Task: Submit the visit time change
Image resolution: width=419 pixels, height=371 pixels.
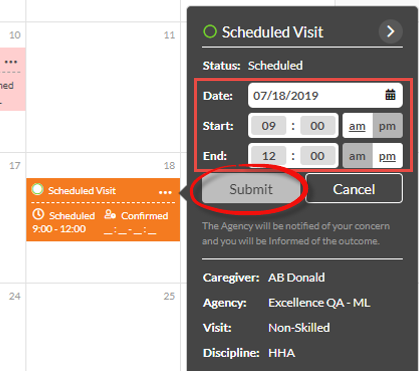Action: 251,189
